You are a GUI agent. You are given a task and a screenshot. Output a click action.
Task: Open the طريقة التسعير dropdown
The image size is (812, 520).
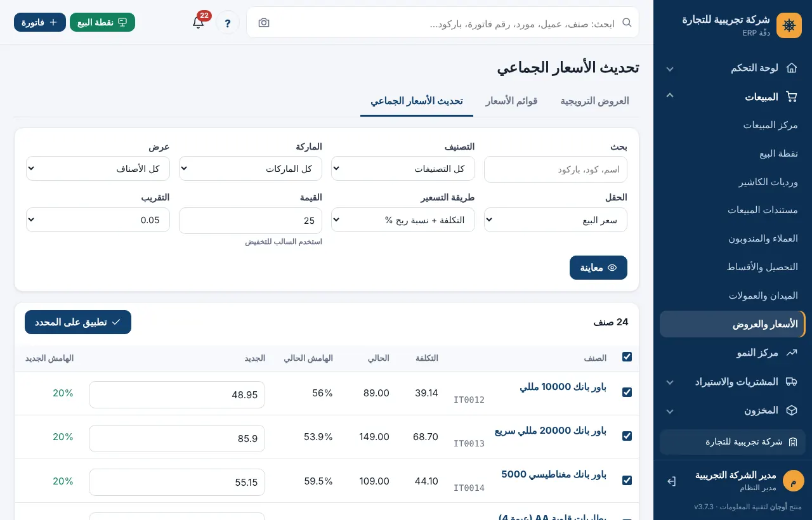point(403,220)
